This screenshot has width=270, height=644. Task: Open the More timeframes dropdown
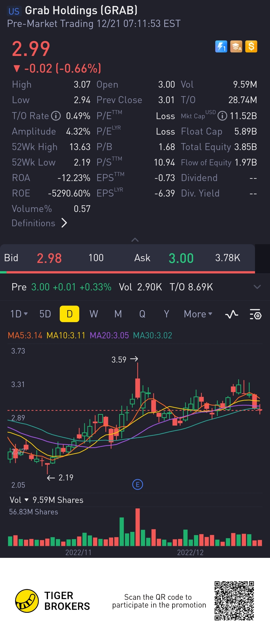(198, 314)
